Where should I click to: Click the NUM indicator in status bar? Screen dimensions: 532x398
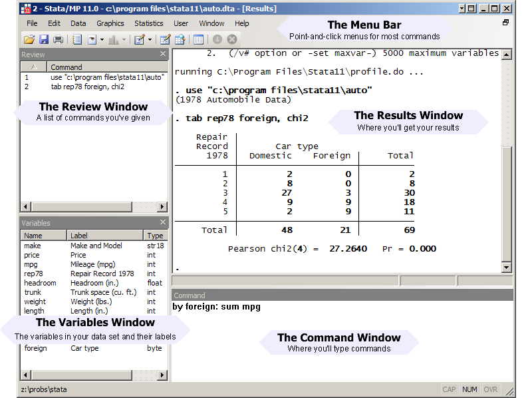pos(469,389)
